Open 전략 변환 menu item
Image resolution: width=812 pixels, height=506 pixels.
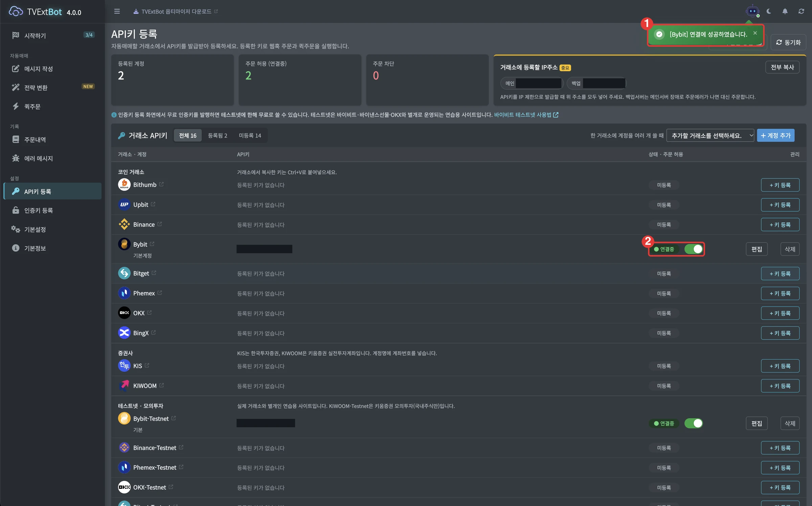52,88
